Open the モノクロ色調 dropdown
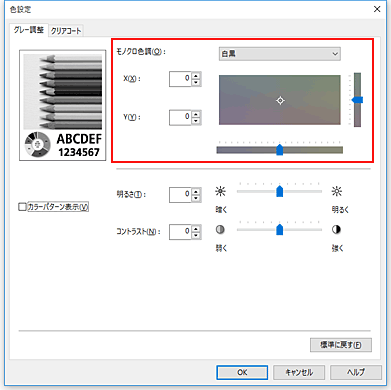This screenshot has width=391, height=390. click(x=280, y=54)
